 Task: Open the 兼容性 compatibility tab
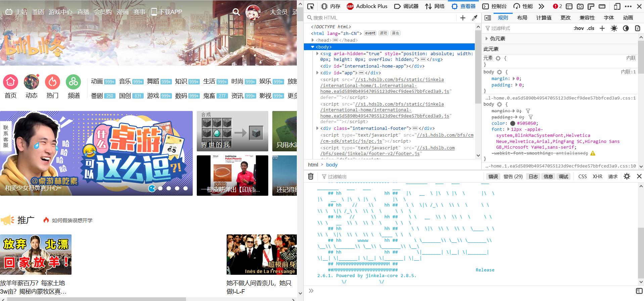pos(587,18)
